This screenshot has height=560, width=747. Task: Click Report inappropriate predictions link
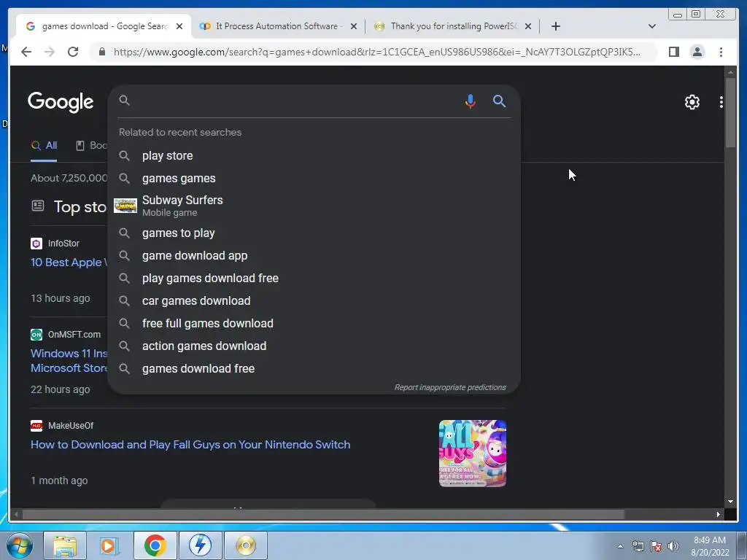pos(450,388)
